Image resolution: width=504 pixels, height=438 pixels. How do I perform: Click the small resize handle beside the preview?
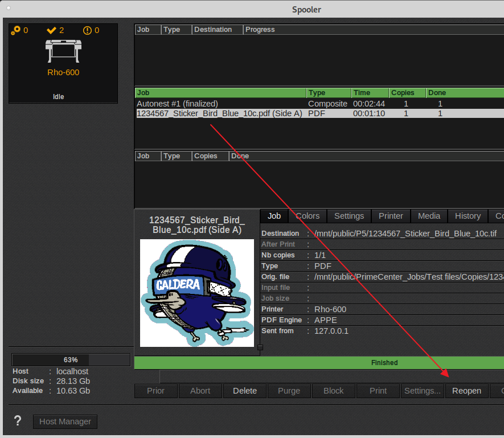260,347
